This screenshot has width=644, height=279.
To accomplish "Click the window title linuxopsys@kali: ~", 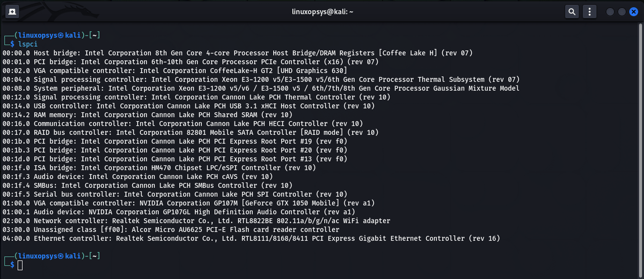I will [322, 11].
